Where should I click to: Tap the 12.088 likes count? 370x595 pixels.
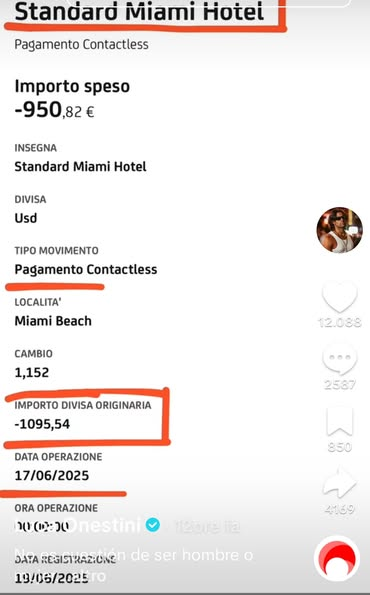339,323
